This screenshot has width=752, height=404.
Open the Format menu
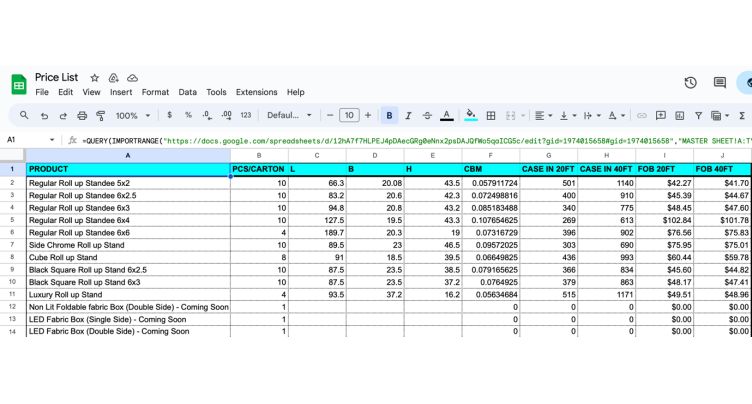(155, 92)
